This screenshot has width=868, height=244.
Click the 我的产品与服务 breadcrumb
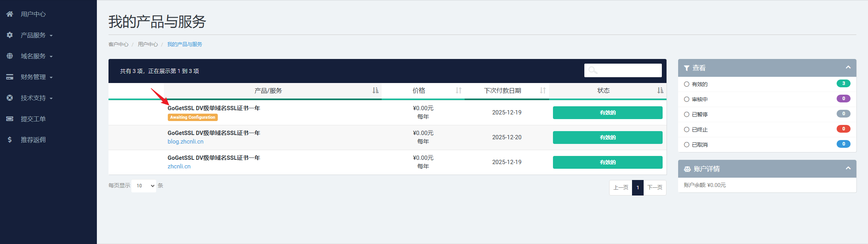point(185,44)
